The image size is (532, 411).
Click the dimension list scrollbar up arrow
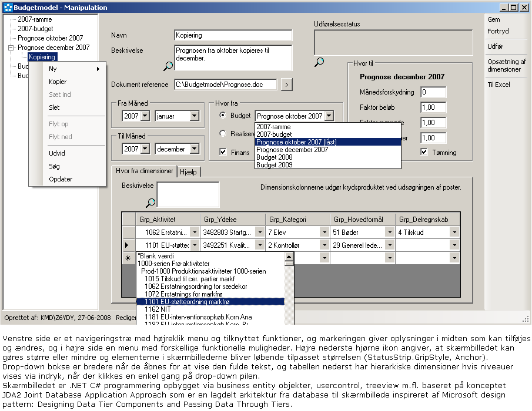pos(289,256)
